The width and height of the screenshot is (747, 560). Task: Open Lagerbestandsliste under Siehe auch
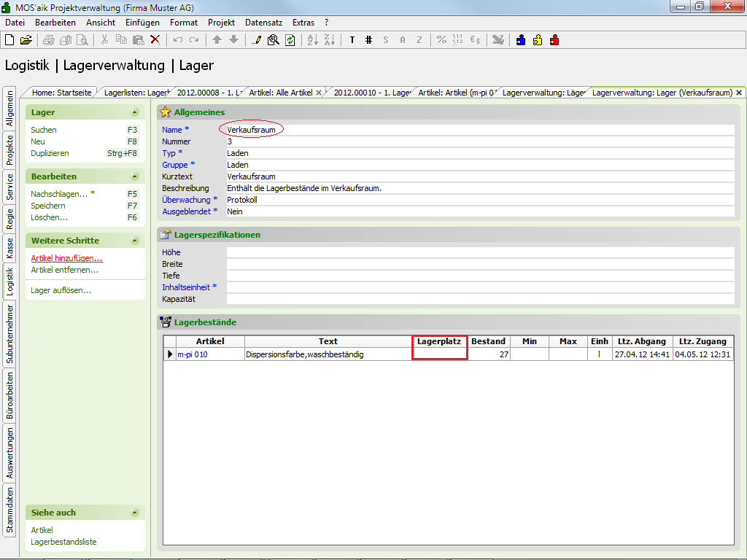pos(63,542)
